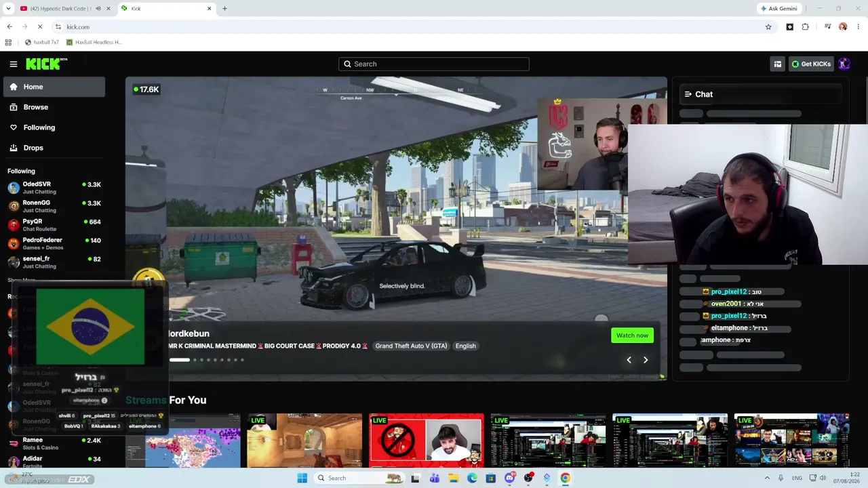Open the Adidar recommended channel
This screenshot has width=868, height=488.
point(54,462)
